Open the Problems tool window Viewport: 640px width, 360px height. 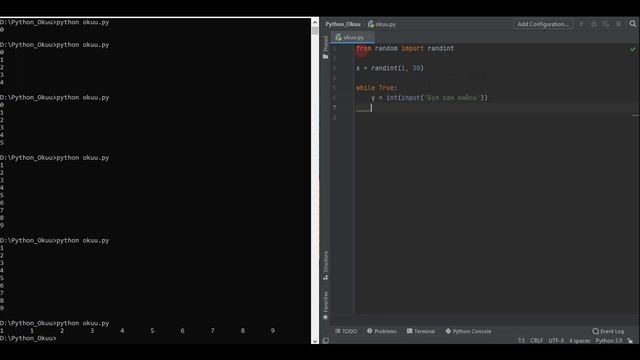[382, 331]
